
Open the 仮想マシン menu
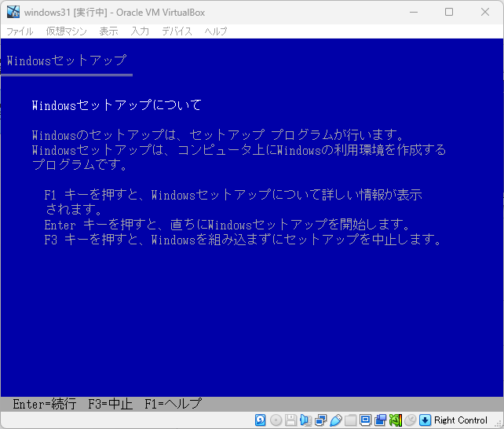66,31
